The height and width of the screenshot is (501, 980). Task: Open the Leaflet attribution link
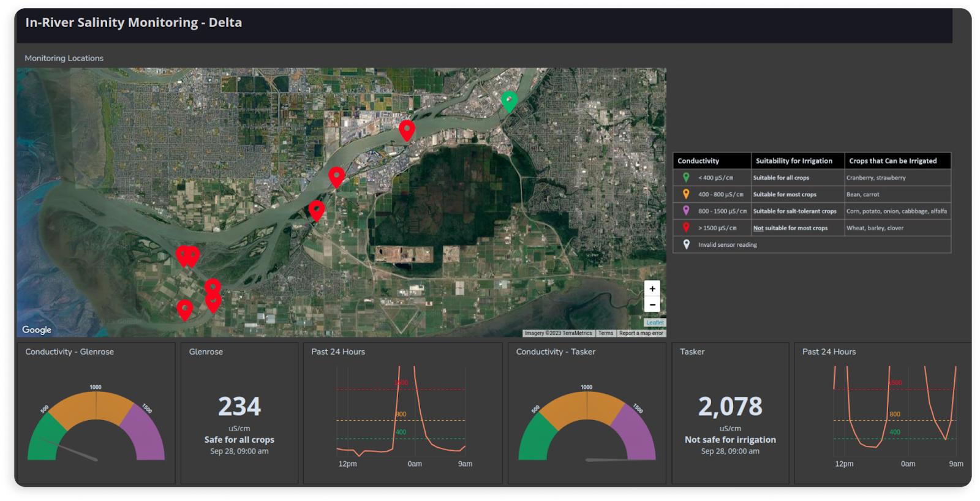pos(655,323)
